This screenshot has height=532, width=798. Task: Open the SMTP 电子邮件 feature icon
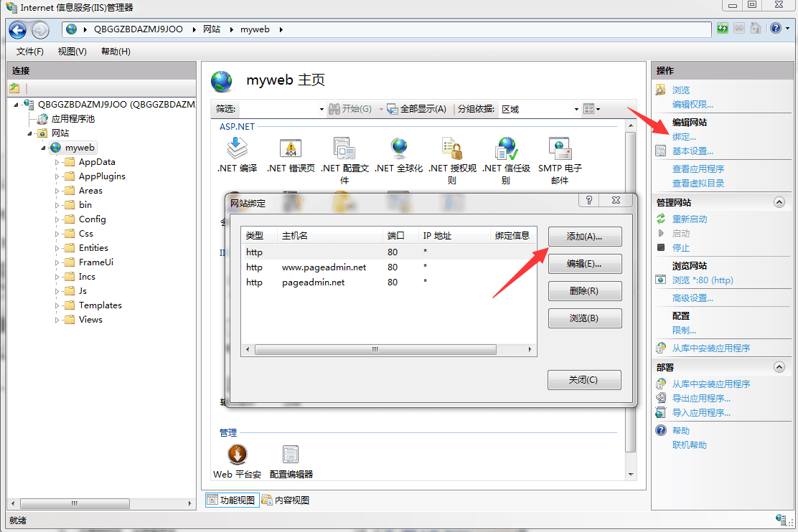point(559,149)
